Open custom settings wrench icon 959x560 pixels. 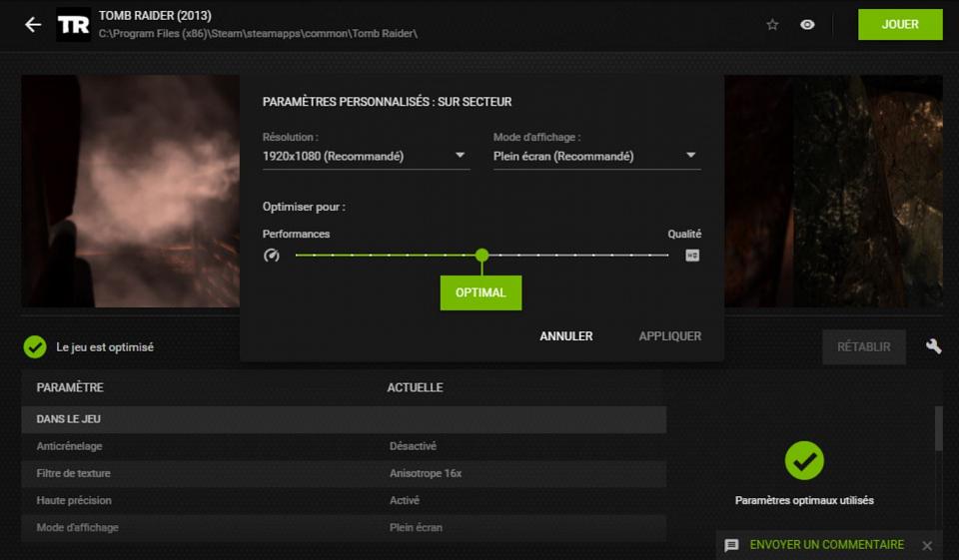click(934, 346)
